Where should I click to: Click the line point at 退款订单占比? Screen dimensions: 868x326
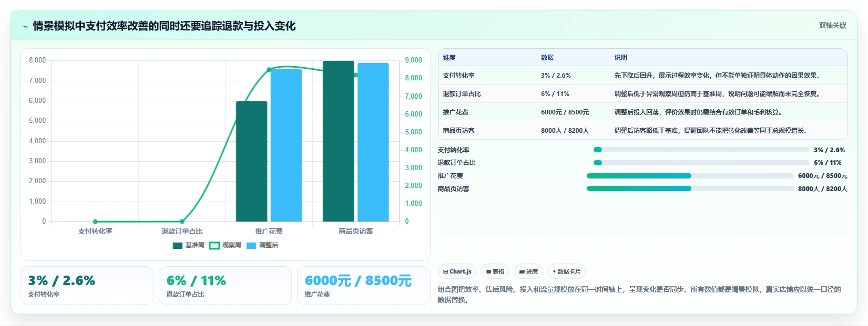(182, 222)
